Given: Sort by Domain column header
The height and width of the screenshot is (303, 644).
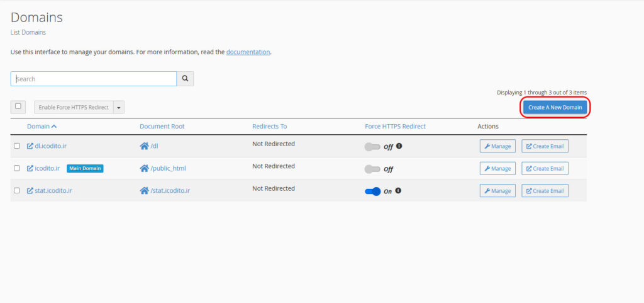Looking at the screenshot, I should [x=38, y=126].
